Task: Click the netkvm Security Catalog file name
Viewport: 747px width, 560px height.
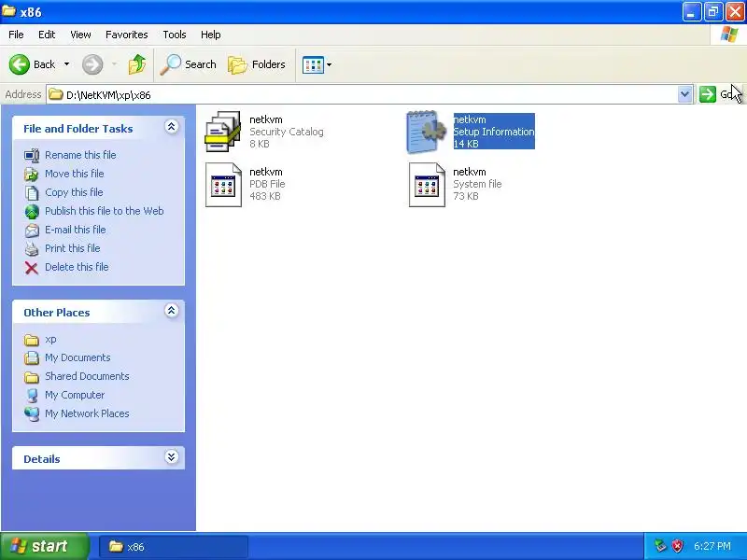Action: tap(266, 119)
